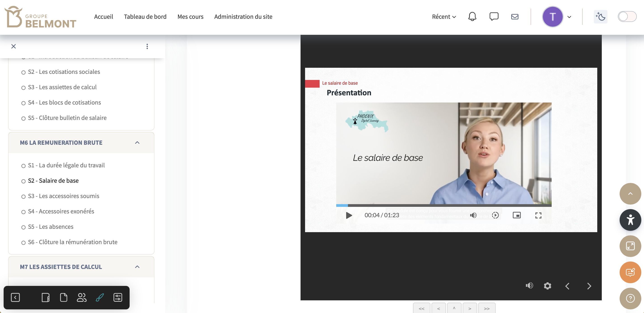This screenshot has height=313, width=644.
Task: Open S4 - Les blocs de cotisations lesson
Action: (x=65, y=103)
